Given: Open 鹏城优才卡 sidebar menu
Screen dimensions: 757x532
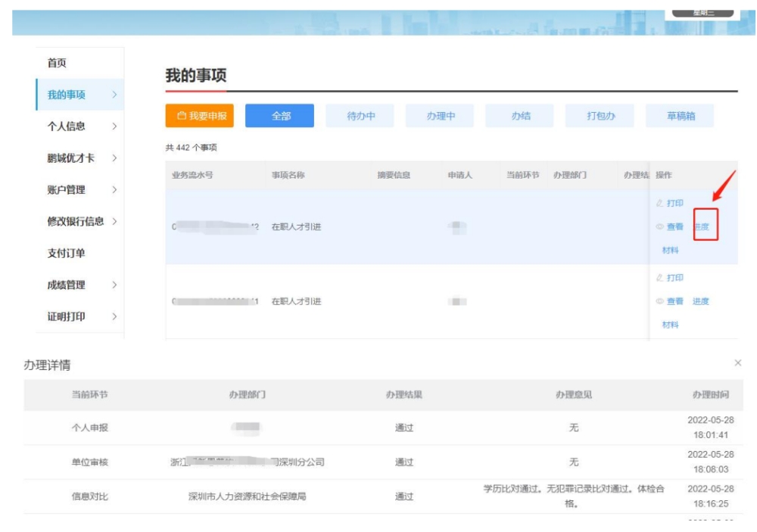Looking at the screenshot, I should (71, 158).
